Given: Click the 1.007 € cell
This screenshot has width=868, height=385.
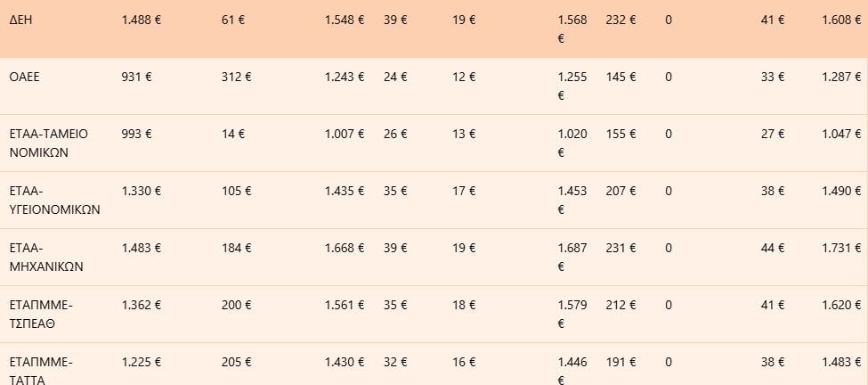Looking at the screenshot, I should click(x=345, y=134).
